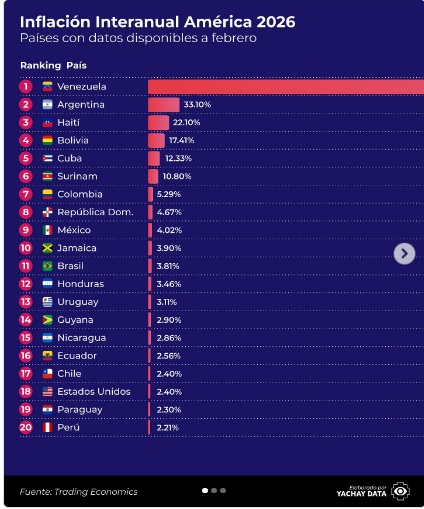Viewport: 424px width, 509px height.
Task: Click the number 1 ranking badge
Action: point(26,87)
